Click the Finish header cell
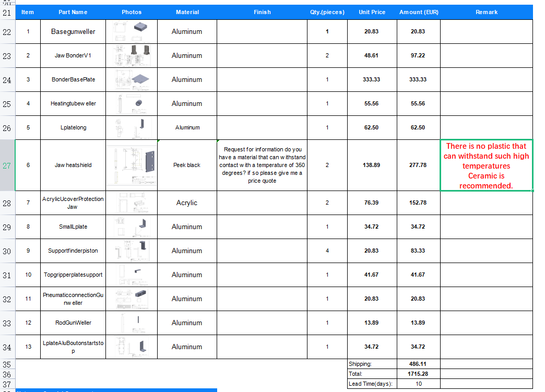The height and width of the screenshot is (392, 545). [x=262, y=12]
